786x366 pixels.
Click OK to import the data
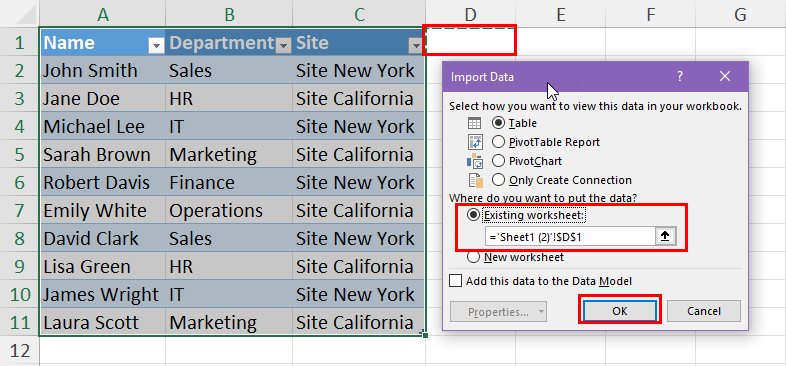click(620, 311)
